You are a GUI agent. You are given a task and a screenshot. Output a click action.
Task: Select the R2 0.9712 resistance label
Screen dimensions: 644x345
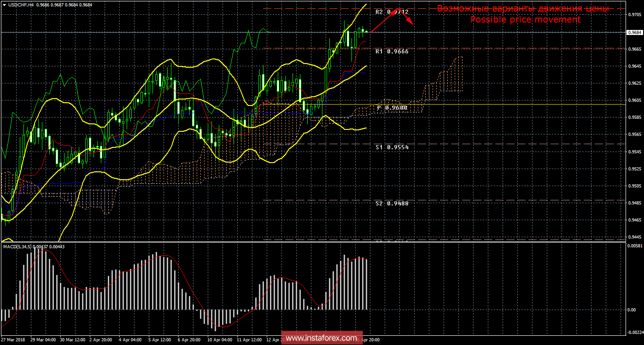coord(392,12)
